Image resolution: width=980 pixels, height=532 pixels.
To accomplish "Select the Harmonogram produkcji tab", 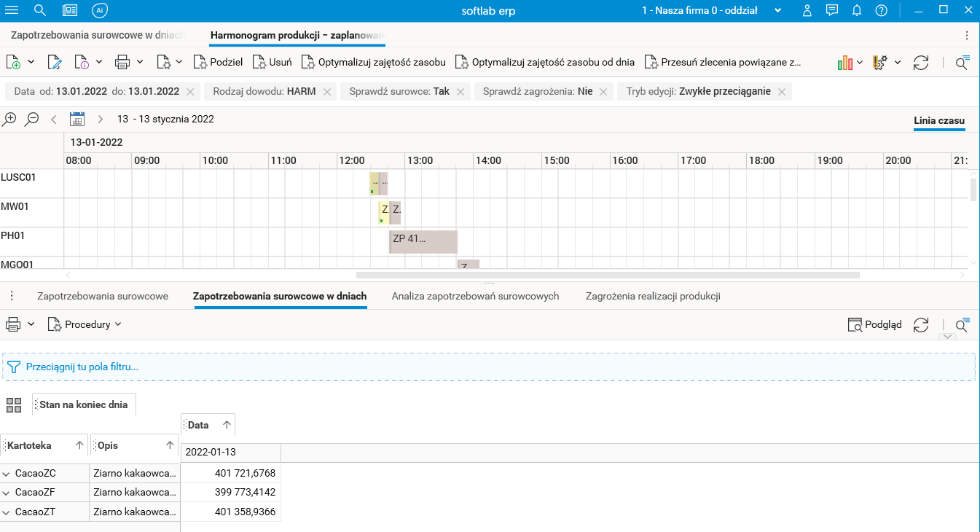I will pos(297,35).
